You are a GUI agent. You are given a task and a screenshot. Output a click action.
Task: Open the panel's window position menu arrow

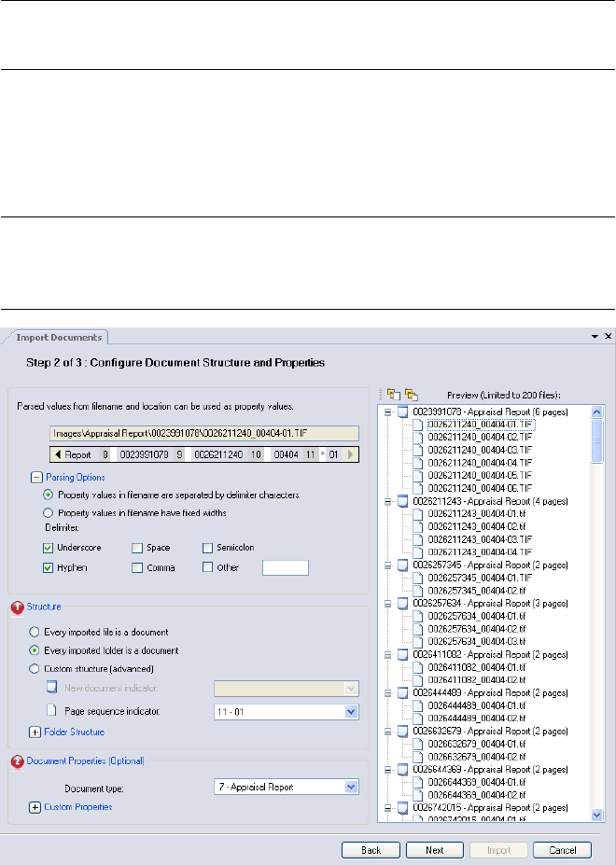[595, 336]
